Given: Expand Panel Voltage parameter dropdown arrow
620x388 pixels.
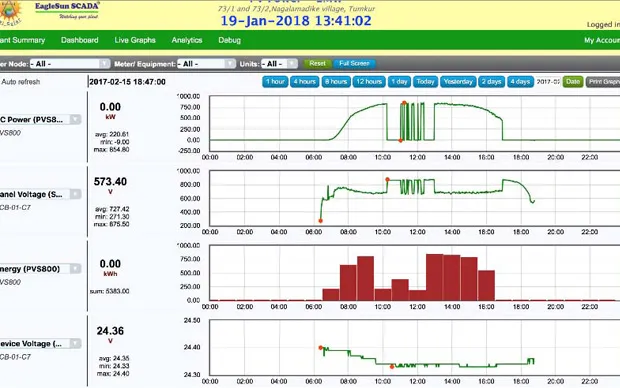Looking at the screenshot, I should click(x=75, y=194).
